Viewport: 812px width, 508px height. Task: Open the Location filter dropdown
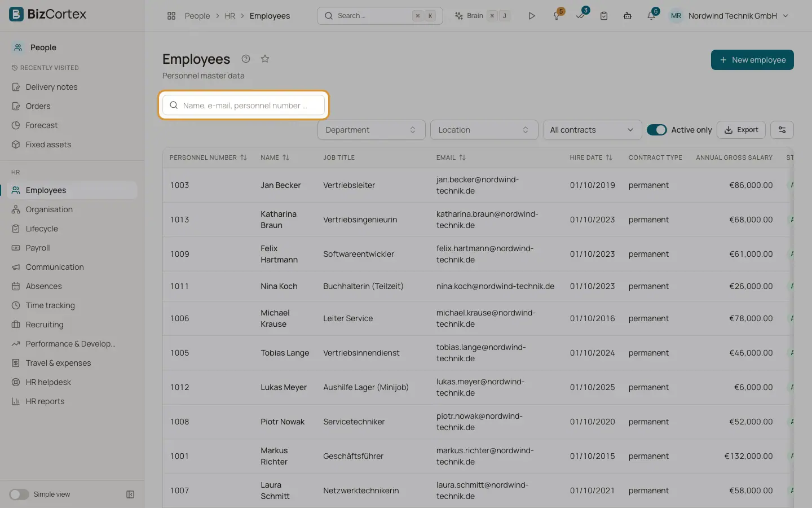[484, 130]
